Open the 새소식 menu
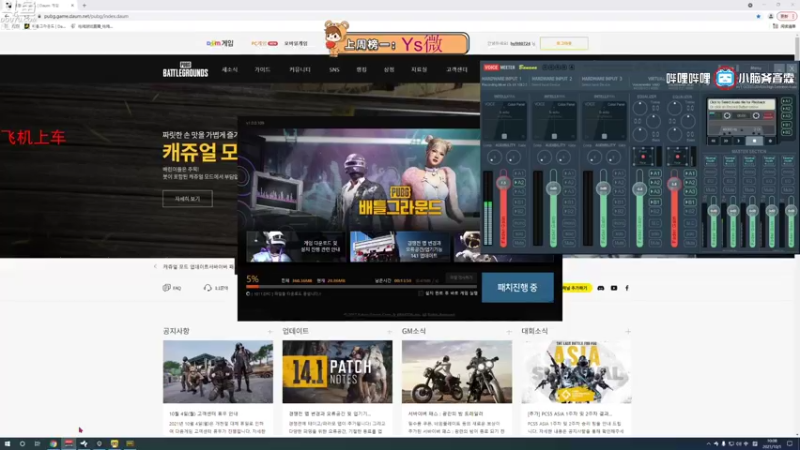800x450 pixels. pyautogui.click(x=230, y=69)
